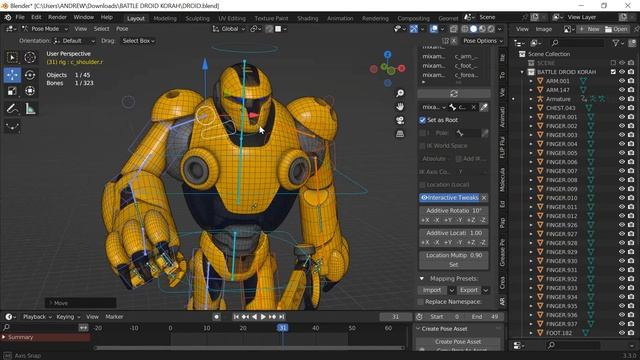The width and height of the screenshot is (640, 360).
Task: Open the Export presets dropdown arrow
Action: tap(486, 290)
